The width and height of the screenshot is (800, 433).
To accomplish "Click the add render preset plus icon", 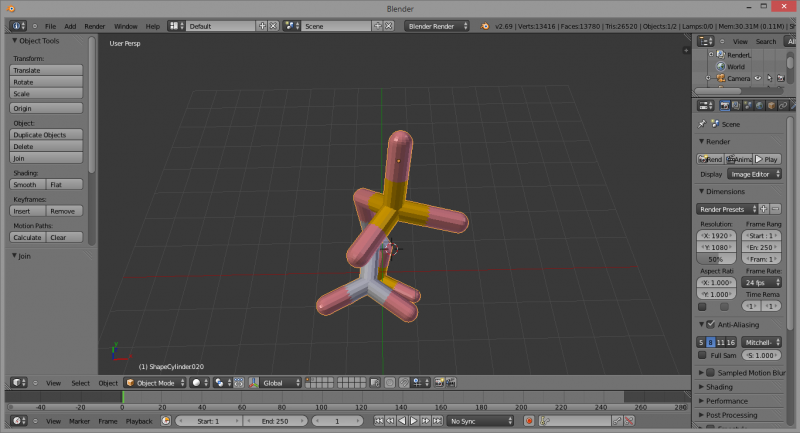I will (764, 208).
